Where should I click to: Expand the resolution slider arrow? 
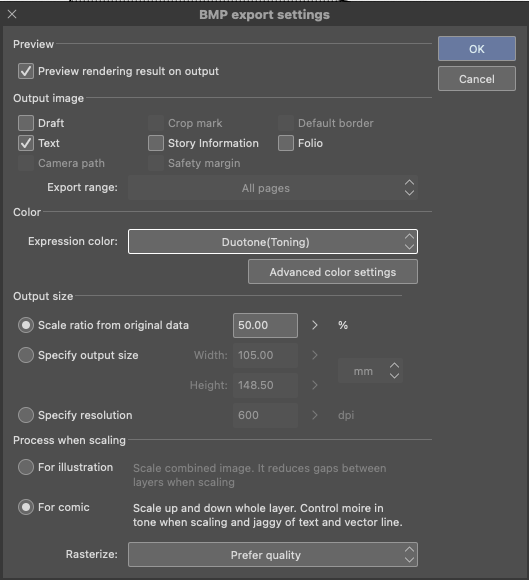pyautogui.click(x=315, y=415)
